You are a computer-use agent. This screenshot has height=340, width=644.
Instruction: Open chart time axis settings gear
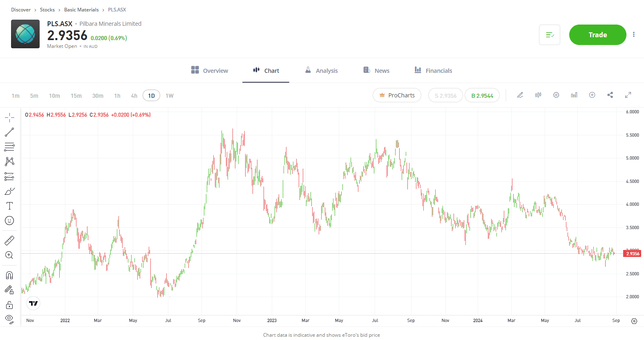coord(634,321)
